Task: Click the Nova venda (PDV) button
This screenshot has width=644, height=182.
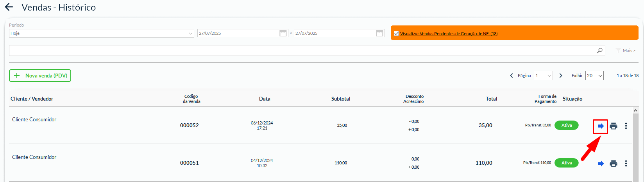Action: click(x=40, y=76)
